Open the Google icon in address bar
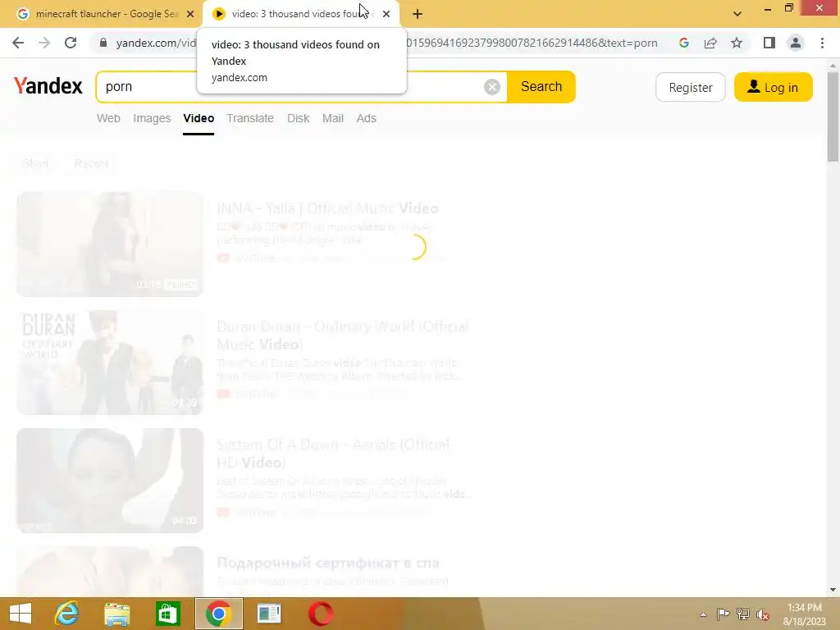 pyautogui.click(x=683, y=43)
